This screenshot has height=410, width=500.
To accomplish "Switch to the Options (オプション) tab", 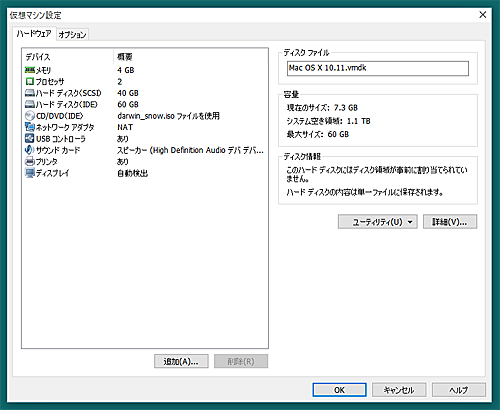I will pos(72,34).
